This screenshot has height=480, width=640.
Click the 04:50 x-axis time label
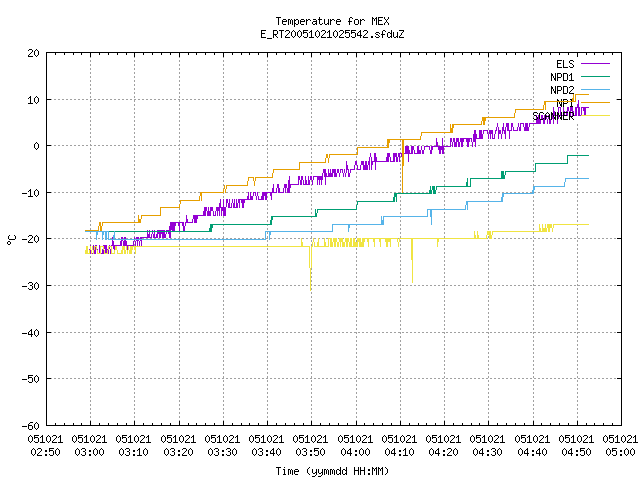pyautogui.click(x=577, y=452)
